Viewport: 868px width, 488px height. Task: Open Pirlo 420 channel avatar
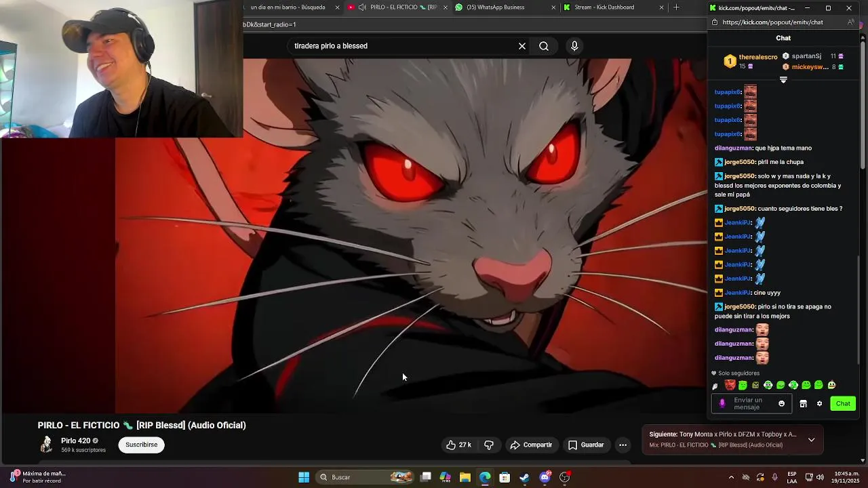click(x=46, y=444)
